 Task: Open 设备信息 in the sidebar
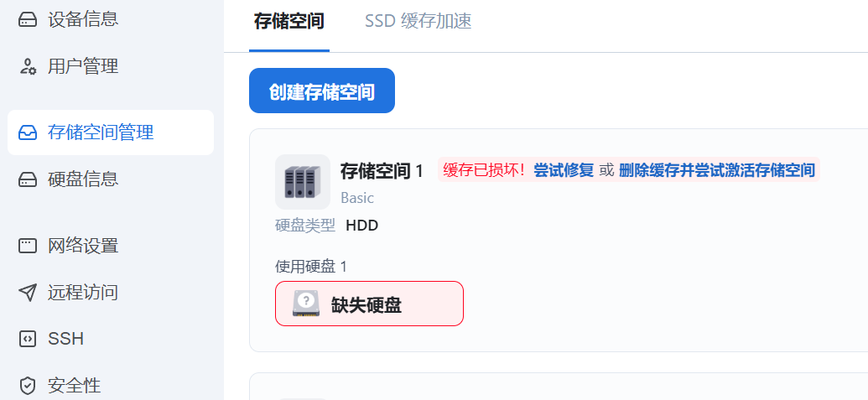click(x=83, y=19)
